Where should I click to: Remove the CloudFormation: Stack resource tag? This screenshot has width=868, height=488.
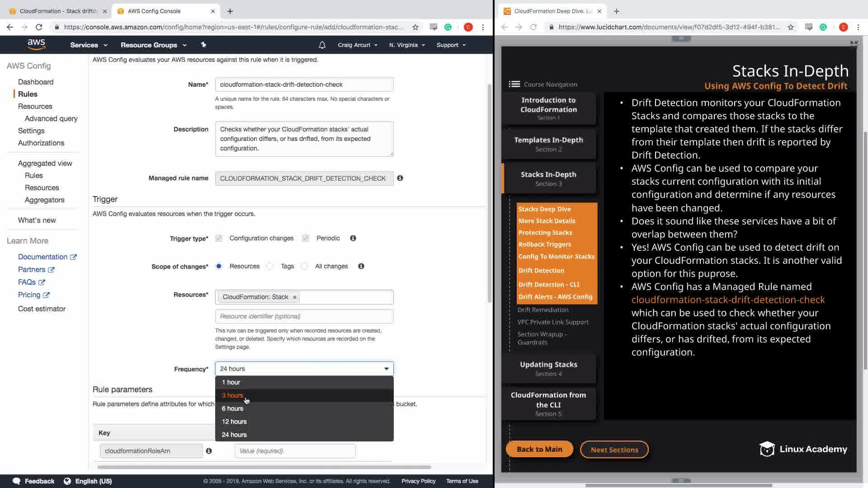295,297
